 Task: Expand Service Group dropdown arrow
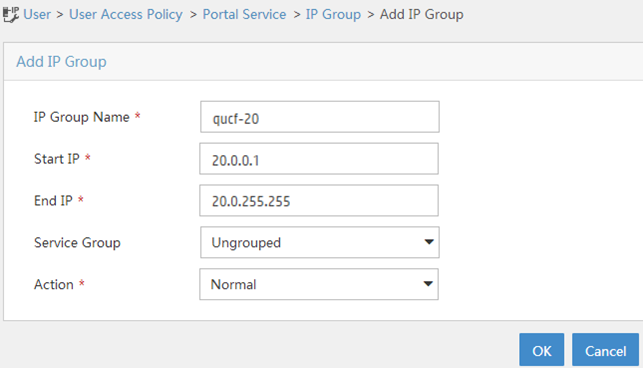[429, 242]
